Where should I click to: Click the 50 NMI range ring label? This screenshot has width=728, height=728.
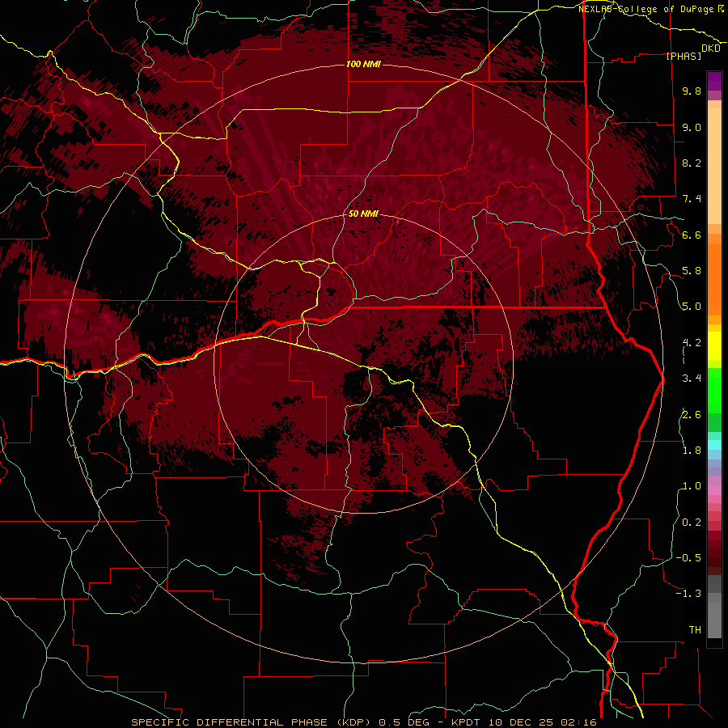363,214
